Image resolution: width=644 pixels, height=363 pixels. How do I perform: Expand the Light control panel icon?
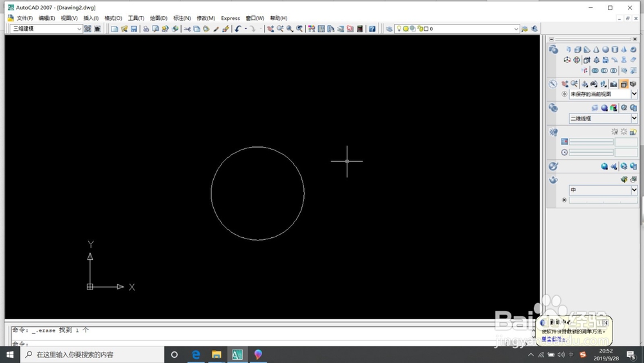[x=553, y=132]
